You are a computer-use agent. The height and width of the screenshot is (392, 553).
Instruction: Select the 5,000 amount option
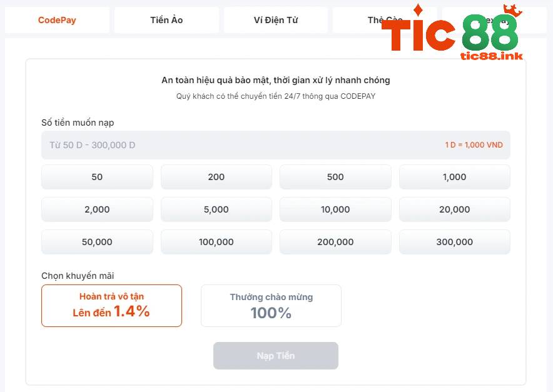[x=216, y=209]
